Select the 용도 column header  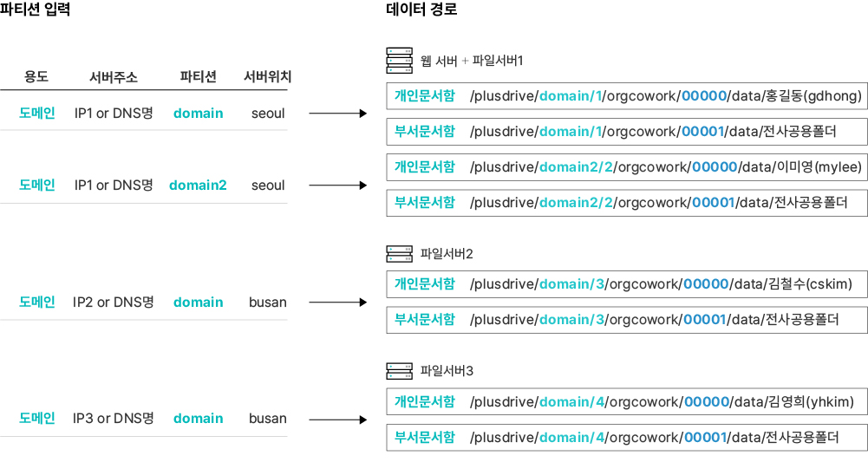pyautogui.click(x=36, y=76)
